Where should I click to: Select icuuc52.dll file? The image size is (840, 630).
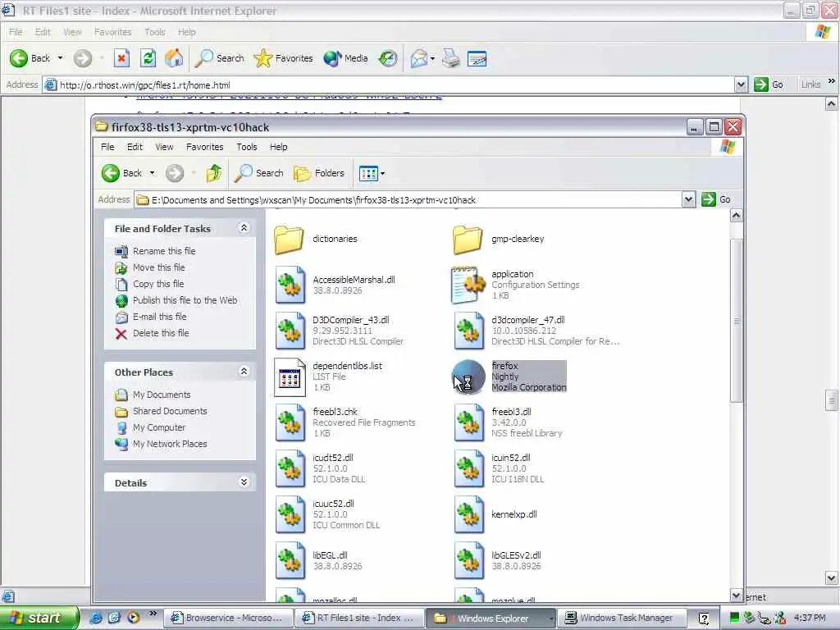coord(328,514)
